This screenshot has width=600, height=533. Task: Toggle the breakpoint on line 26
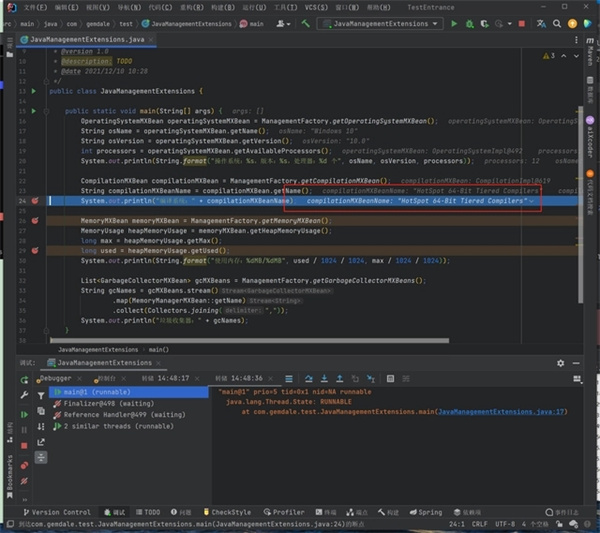[35, 220]
